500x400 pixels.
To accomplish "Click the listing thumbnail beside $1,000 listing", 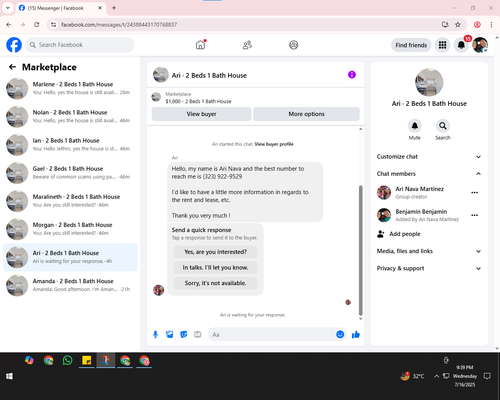I will coord(156,97).
